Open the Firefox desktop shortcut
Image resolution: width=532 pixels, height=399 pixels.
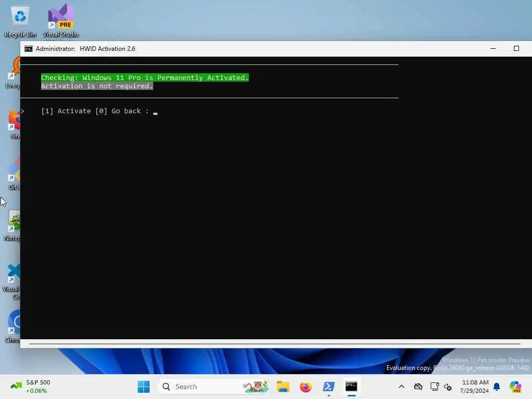pyautogui.click(x=14, y=124)
